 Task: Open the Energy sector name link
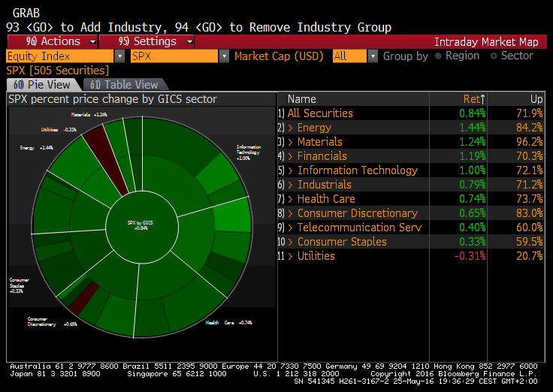tap(314, 128)
